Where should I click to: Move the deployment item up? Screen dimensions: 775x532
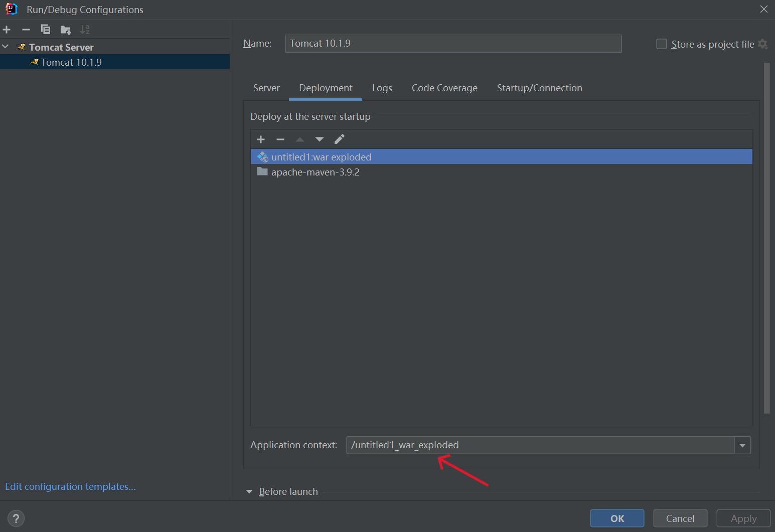pos(300,139)
